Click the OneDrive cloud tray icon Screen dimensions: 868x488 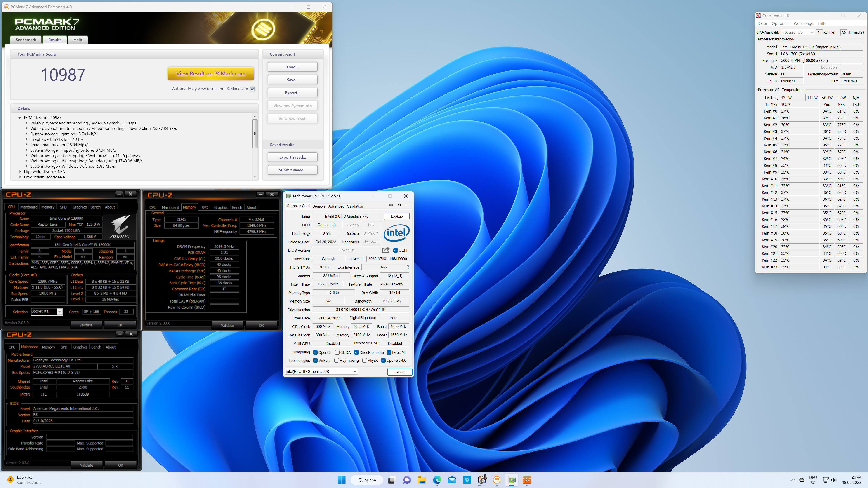[x=802, y=480]
